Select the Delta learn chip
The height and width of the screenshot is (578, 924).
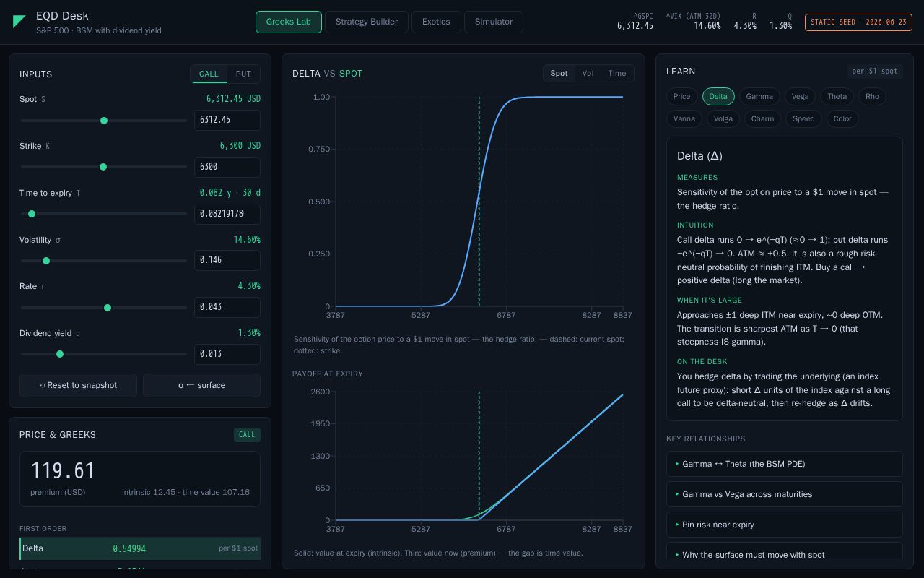click(x=718, y=96)
